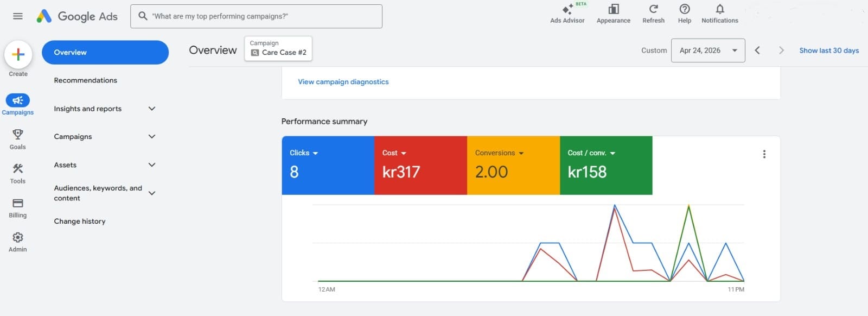Click the Google Ads logo
This screenshot has width=868, height=316.
[77, 16]
